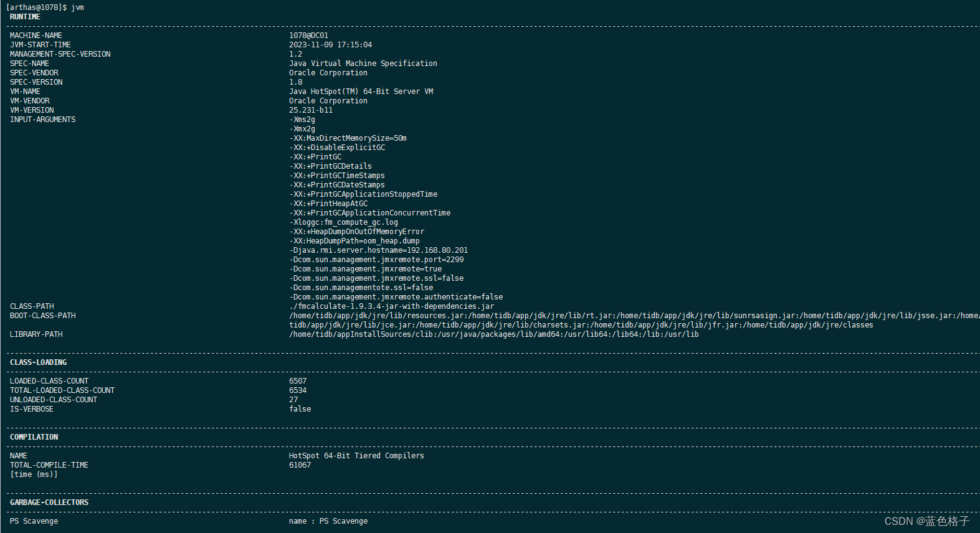
Task: Select the Oracle Corporation value beside VM-VENDOR
Action: click(x=328, y=101)
